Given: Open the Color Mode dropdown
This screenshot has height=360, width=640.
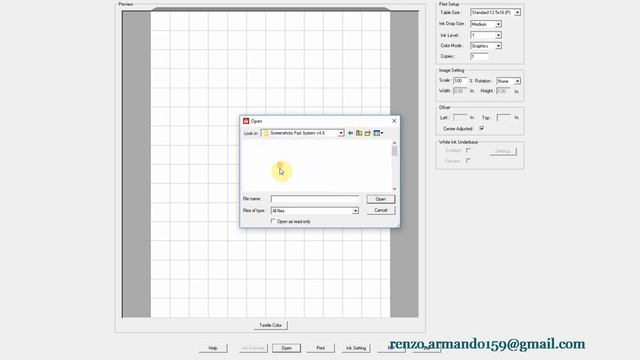Looking at the screenshot, I should 498,46.
